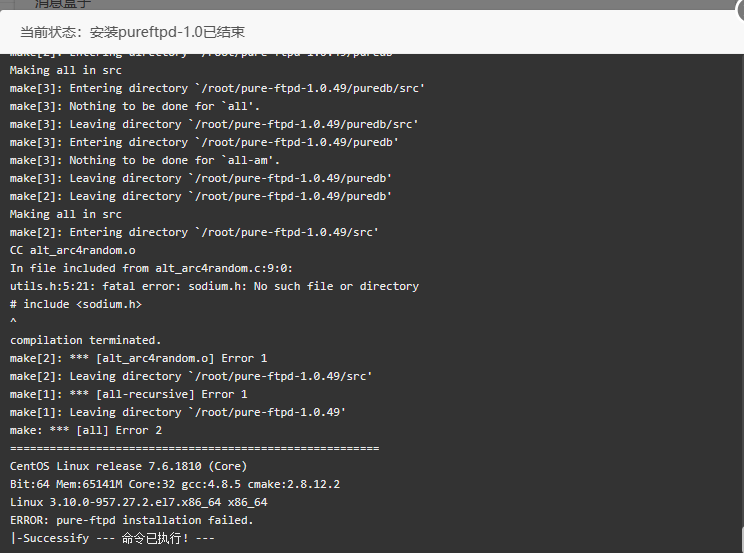
Task: Click 'Nothing to be done for all-am' line
Action: pos(145,160)
